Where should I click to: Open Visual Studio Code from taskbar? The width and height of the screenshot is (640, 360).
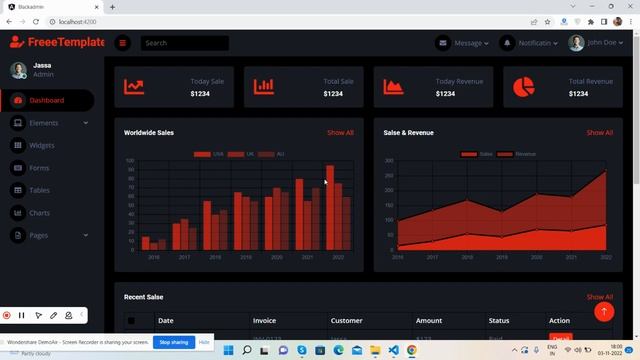(393, 350)
